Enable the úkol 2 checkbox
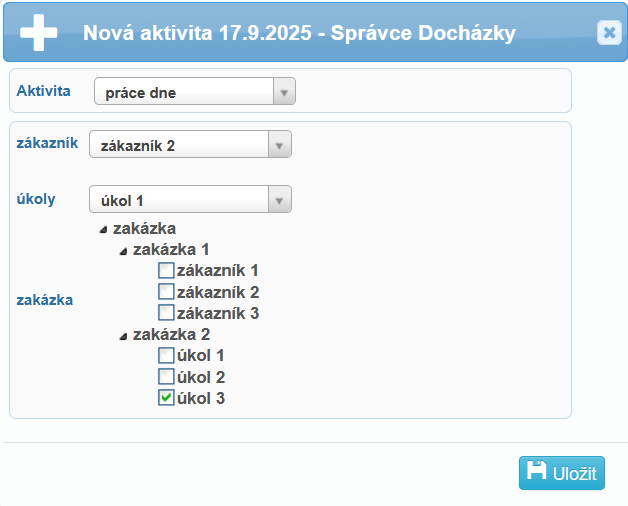 pyautogui.click(x=166, y=377)
